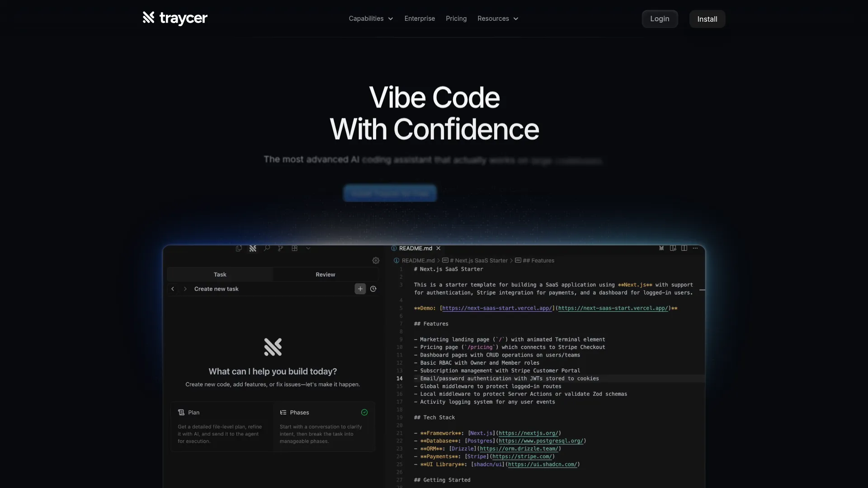Select the Source Control icon

coord(280,248)
